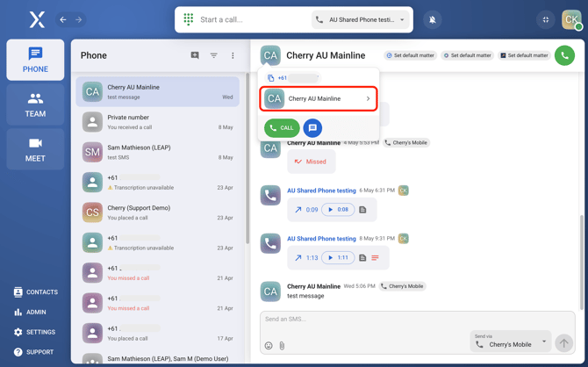
Task: Call Cherry AU Mainline using header button
Action: (x=564, y=55)
